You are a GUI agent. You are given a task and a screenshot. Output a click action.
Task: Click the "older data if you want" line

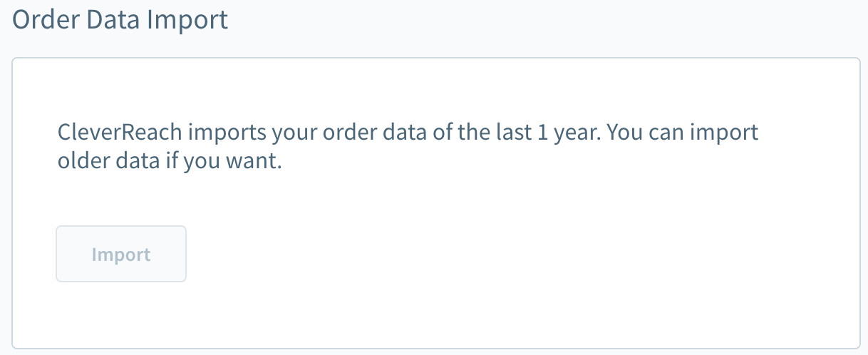(x=170, y=161)
